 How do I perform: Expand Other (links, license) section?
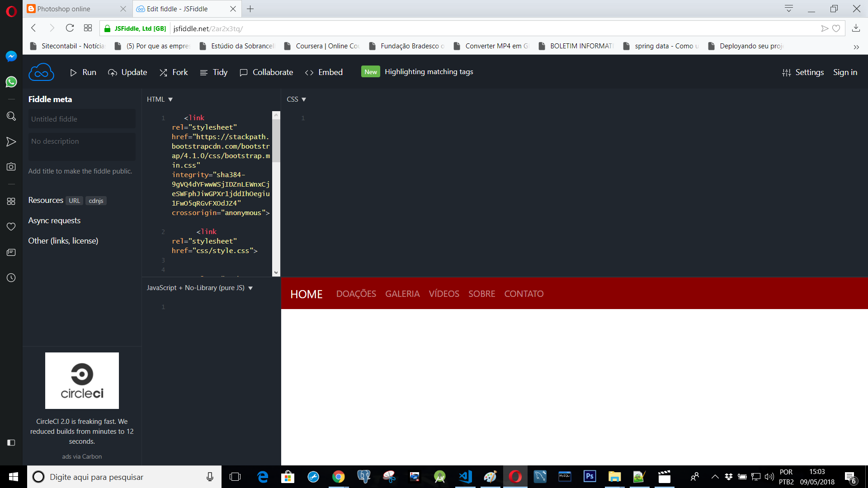(x=63, y=241)
